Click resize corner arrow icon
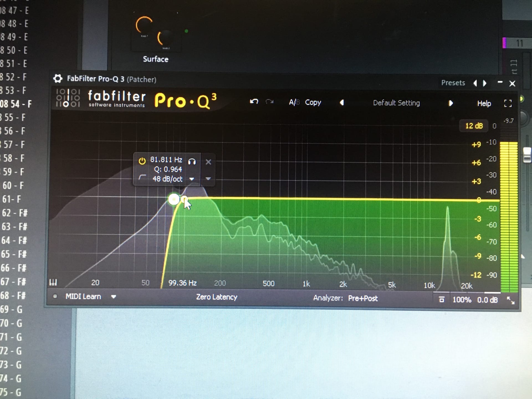The width and height of the screenshot is (532, 399). point(510,300)
